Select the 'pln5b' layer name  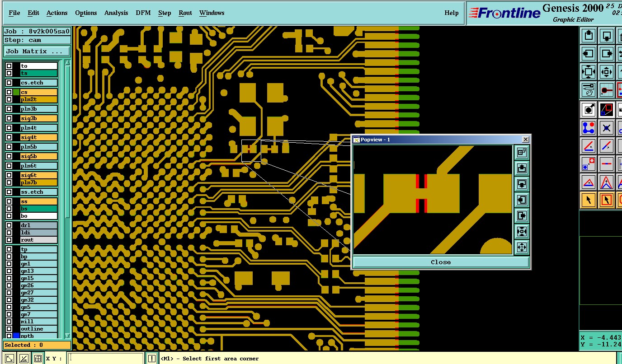tap(39, 147)
